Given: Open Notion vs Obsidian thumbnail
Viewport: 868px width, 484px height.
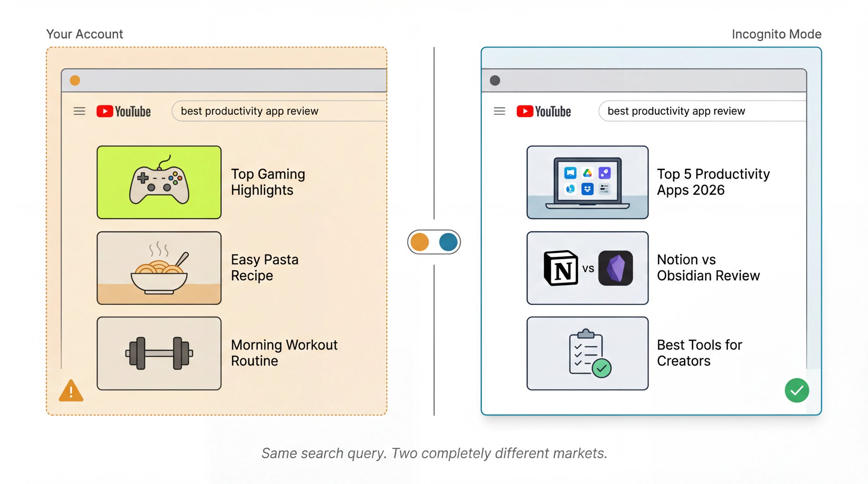Looking at the screenshot, I should (587, 268).
